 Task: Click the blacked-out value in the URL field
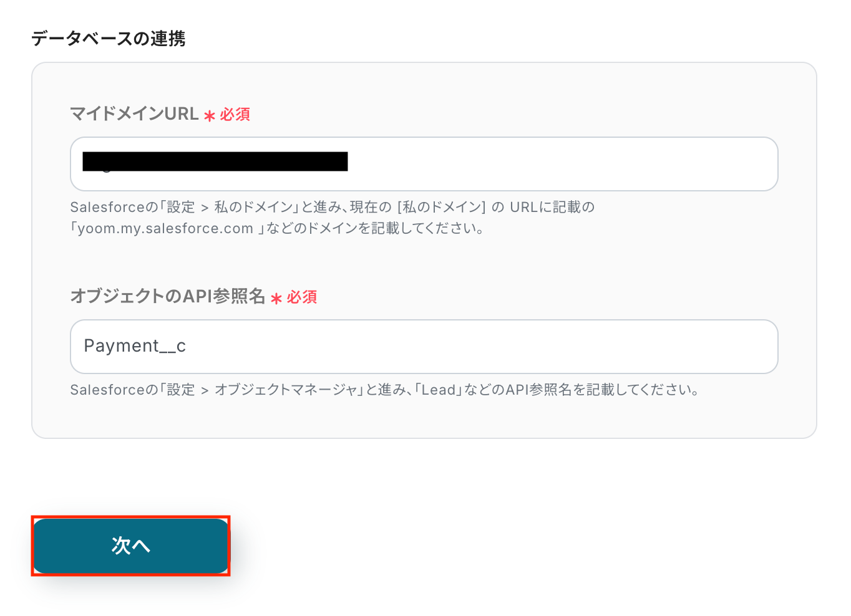click(215, 161)
